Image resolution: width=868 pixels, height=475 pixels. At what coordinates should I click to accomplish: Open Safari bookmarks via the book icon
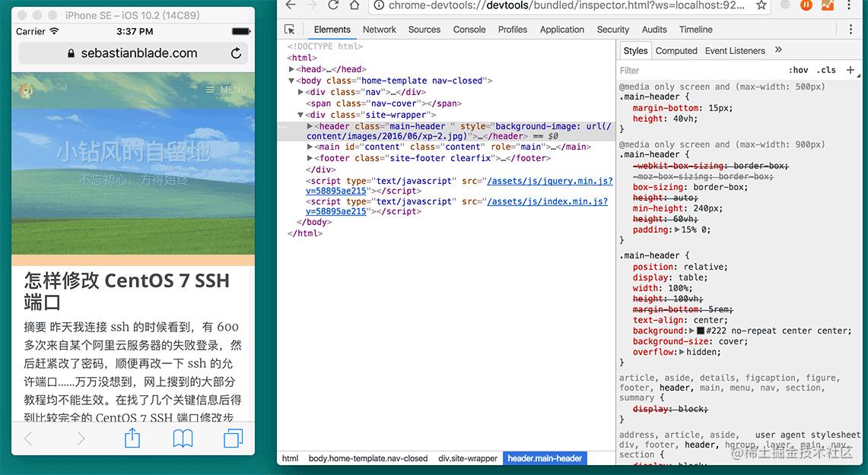[183, 438]
